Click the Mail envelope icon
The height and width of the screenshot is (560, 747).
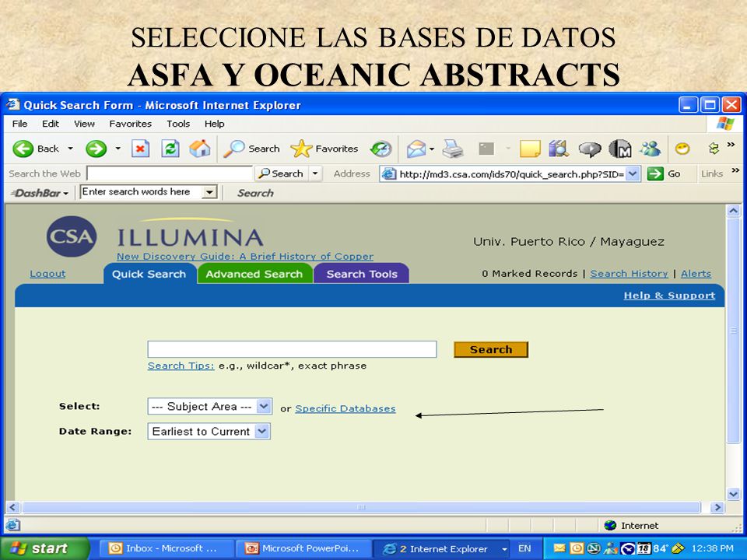click(416, 149)
